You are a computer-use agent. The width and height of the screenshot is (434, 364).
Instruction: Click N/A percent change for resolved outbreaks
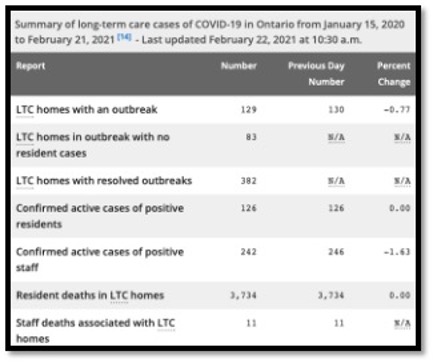pos(402,181)
